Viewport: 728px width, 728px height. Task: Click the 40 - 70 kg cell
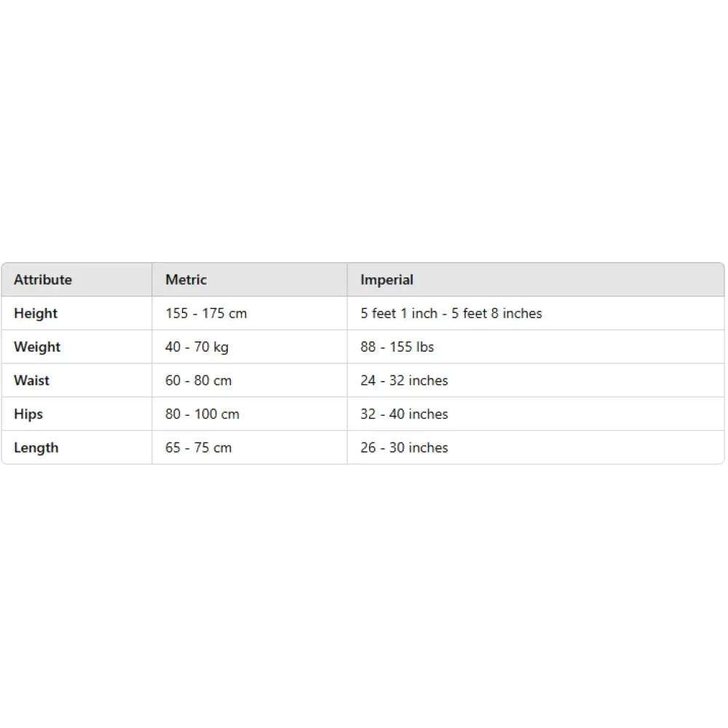(197, 347)
